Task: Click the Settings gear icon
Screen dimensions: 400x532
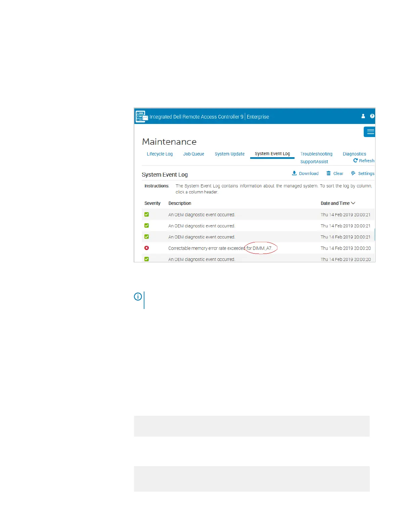Action: click(353, 173)
